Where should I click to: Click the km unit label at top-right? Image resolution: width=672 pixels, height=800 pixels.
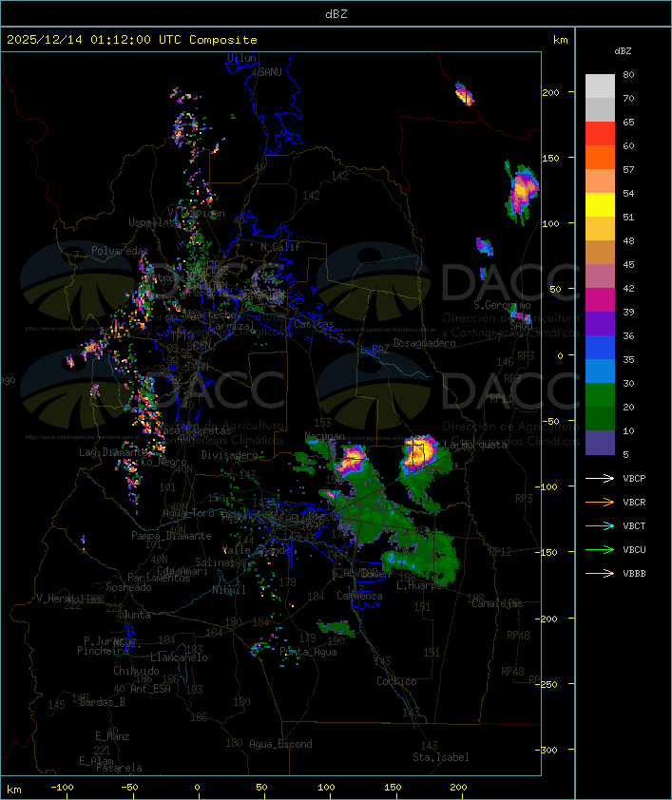click(560, 40)
